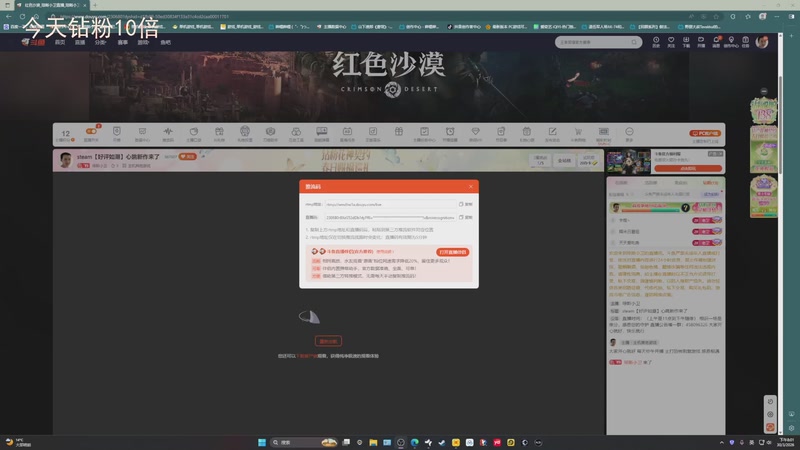Open the More ellipsis icon in toolbar
Image resolution: width=800 pixels, height=450 pixels.
click(629, 132)
